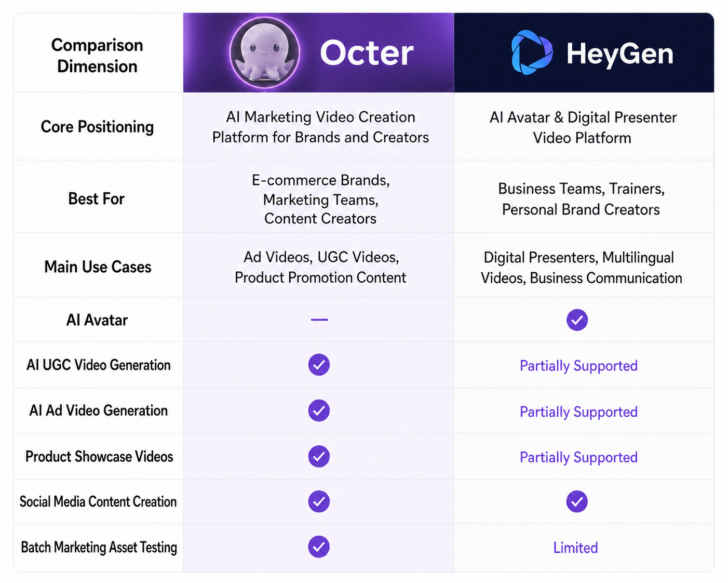The height and width of the screenshot is (583, 728).
Task: Click the Main Use Cases row label
Action: (98, 267)
